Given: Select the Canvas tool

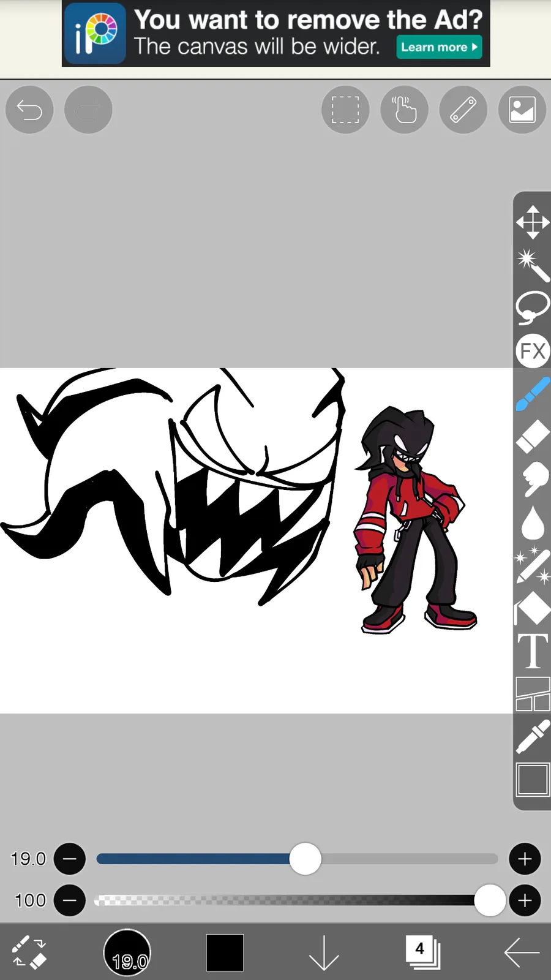Looking at the screenshot, I should [x=533, y=779].
